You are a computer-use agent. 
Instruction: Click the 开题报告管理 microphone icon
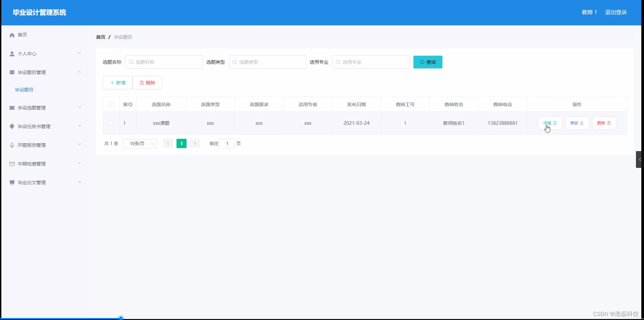click(12, 145)
